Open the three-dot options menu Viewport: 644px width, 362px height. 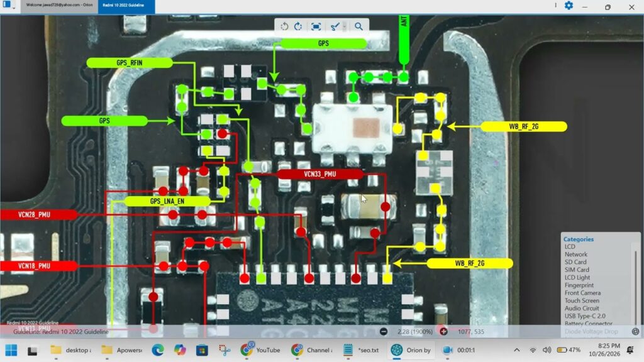tap(556, 5)
